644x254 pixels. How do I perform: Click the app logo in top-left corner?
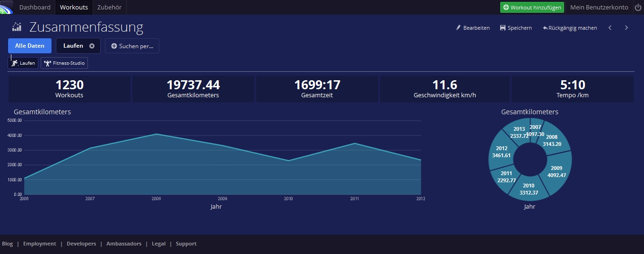point(6,8)
